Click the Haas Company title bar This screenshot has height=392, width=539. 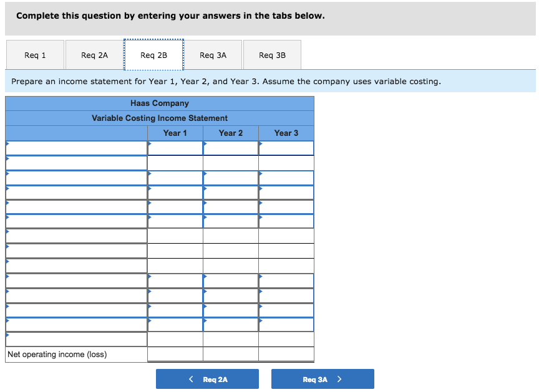[159, 103]
